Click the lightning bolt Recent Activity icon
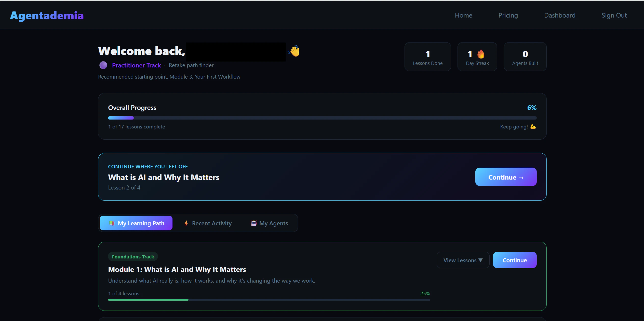This screenshot has width=644, height=321. tap(186, 223)
